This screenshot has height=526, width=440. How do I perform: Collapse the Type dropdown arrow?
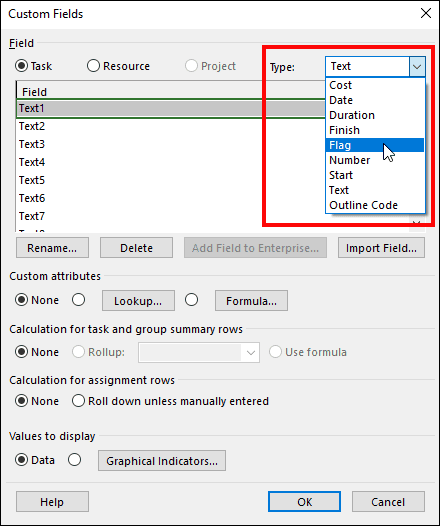coord(417,66)
